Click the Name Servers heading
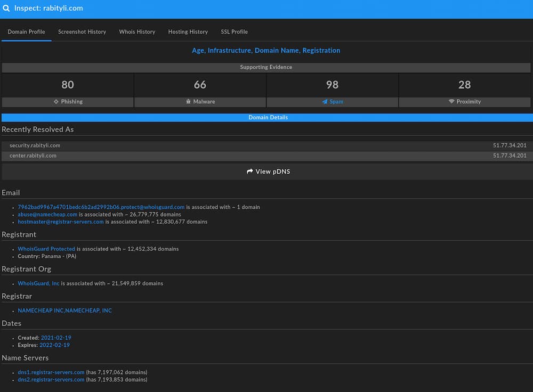533x392 pixels. [25, 358]
